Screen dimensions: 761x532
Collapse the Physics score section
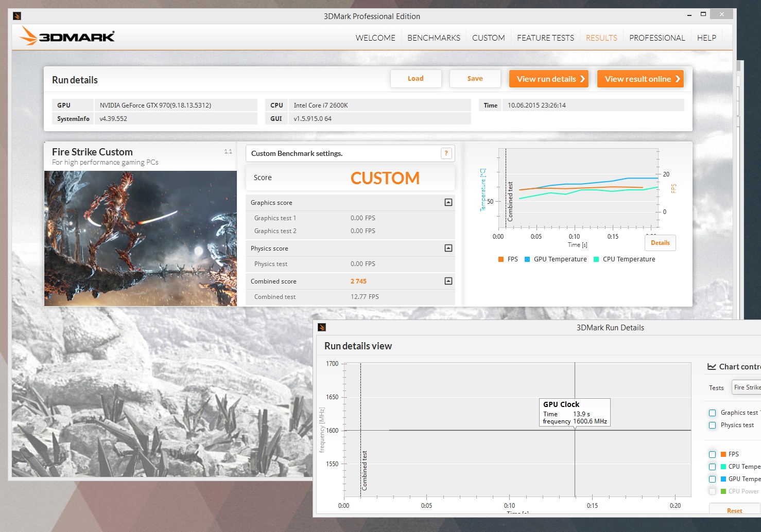pos(448,249)
